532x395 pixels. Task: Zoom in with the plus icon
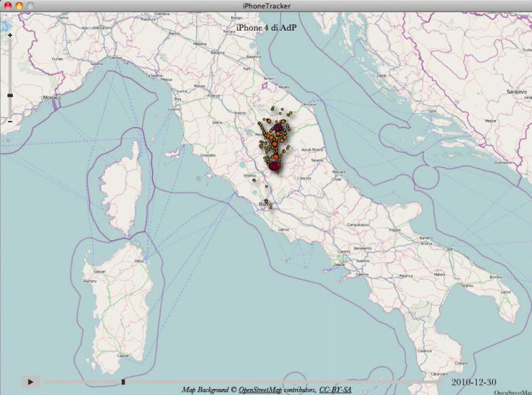pos(10,35)
